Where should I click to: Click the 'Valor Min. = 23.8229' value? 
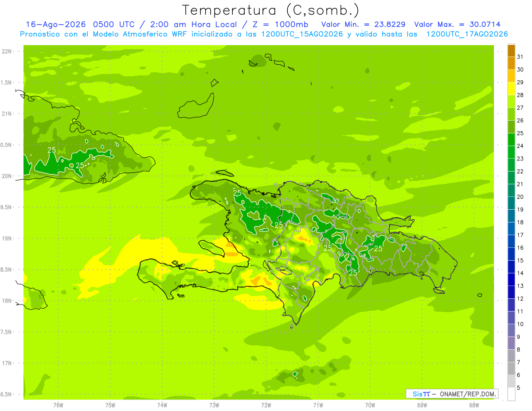[364, 24]
